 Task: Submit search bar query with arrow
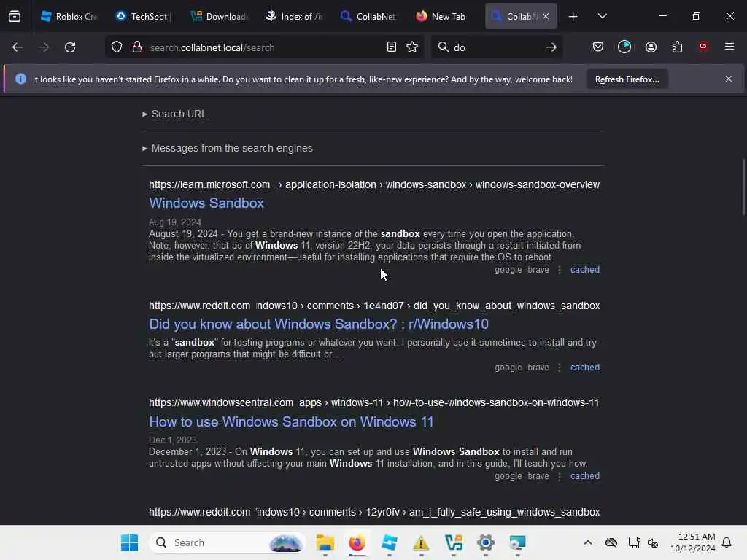click(551, 47)
